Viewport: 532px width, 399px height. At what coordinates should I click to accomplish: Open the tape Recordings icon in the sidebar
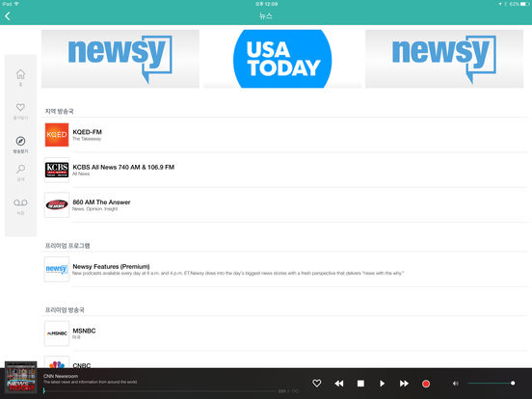coord(20,202)
